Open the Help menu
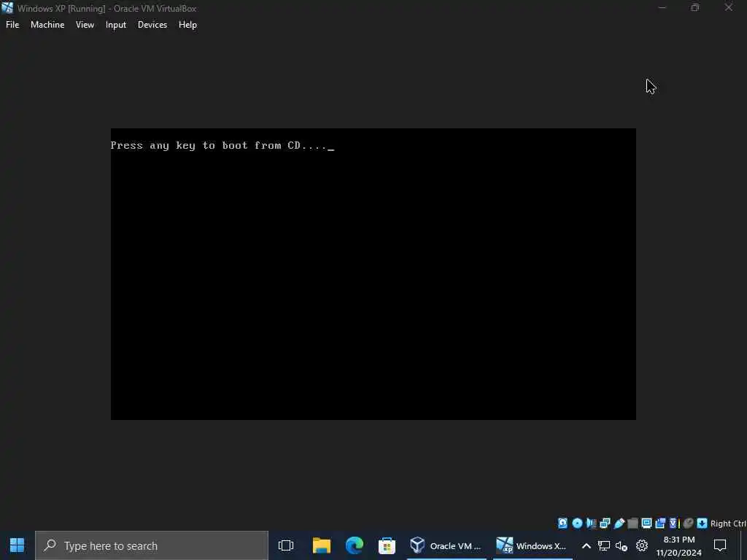Image resolution: width=747 pixels, height=560 pixels. [187, 25]
